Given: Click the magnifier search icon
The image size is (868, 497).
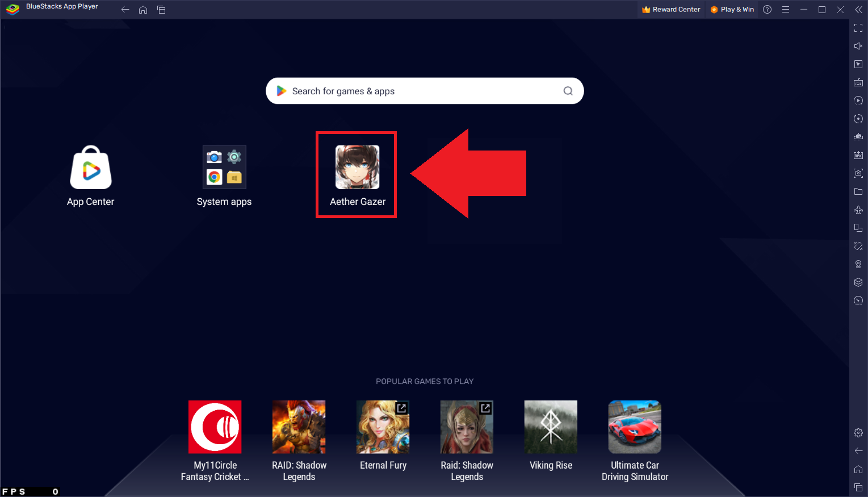Looking at the screenshot, I should pos(568,91).
